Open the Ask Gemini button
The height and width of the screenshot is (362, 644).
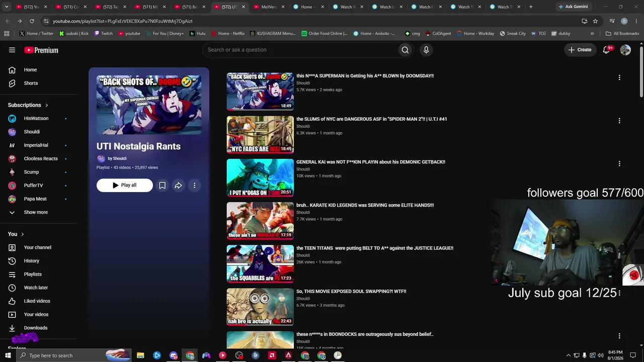click(x=573, y=7)
